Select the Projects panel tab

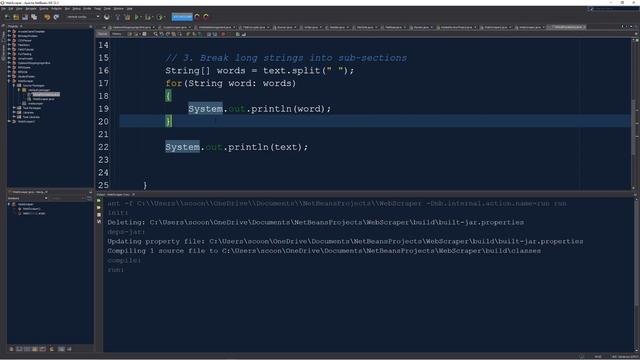click(x=13, y=26)
